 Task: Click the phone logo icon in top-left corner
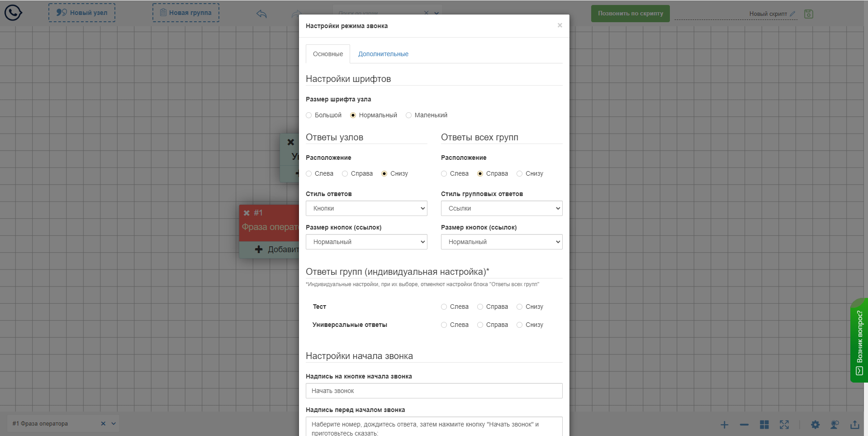13,13
